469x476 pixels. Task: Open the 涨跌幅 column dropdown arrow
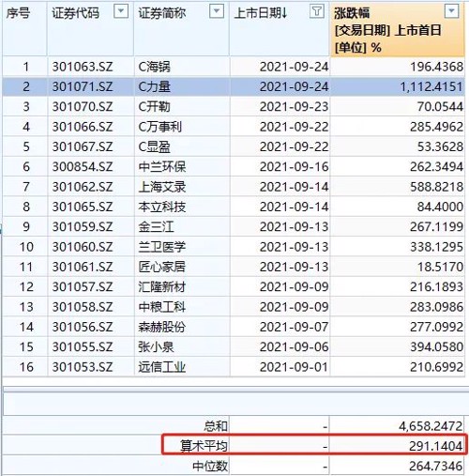click(x=452, y=11)
